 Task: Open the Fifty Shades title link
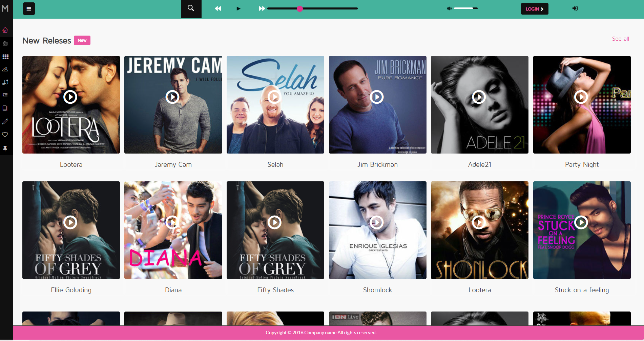[275, 290]
